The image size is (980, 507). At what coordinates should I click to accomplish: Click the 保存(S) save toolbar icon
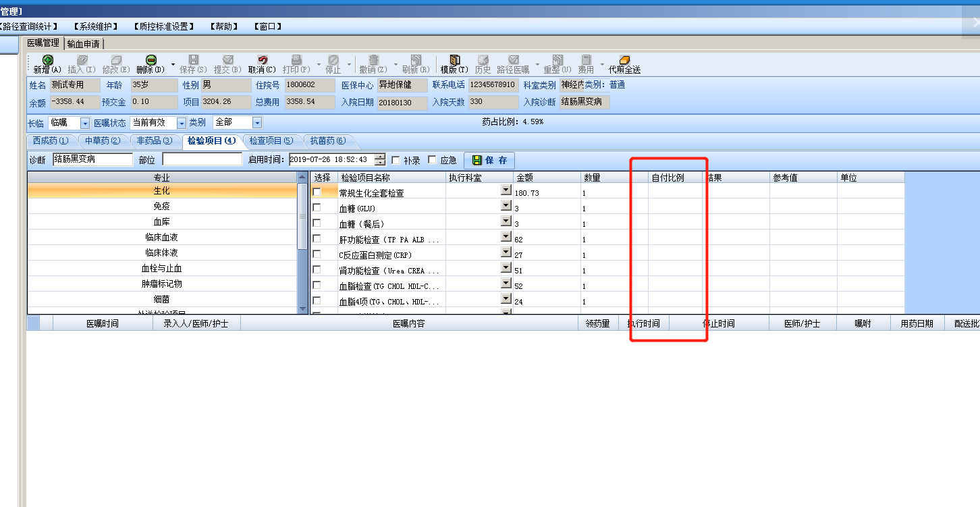point(193,60)
